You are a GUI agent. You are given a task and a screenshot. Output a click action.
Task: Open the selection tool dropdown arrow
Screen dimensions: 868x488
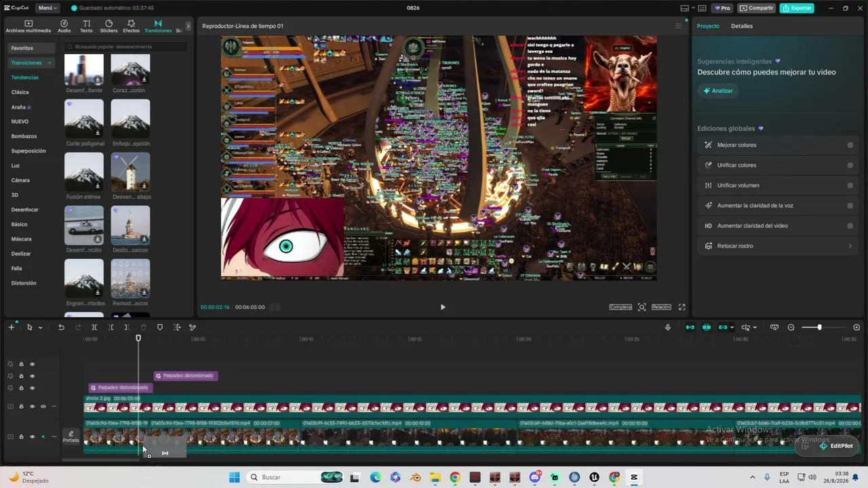pyautogui.click(x=40, y=328)
